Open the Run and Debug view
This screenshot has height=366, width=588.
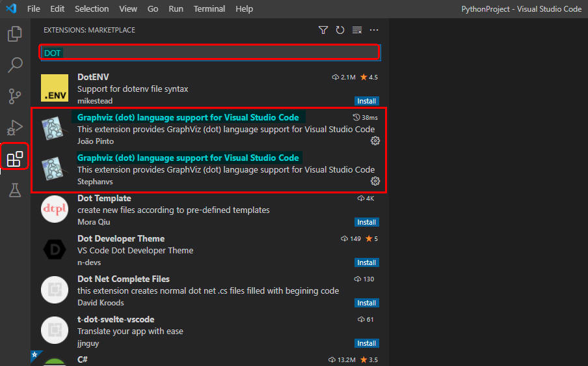[14, 128]
